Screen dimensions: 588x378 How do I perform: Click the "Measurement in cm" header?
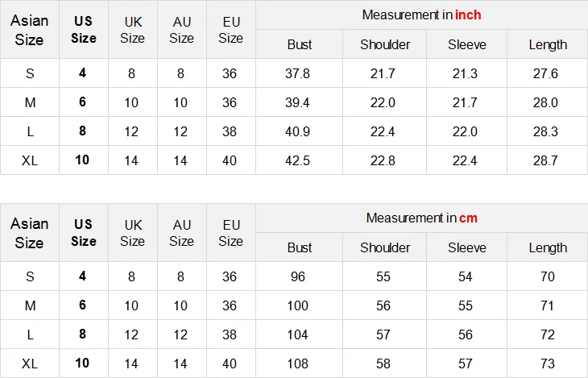point(421,218)
